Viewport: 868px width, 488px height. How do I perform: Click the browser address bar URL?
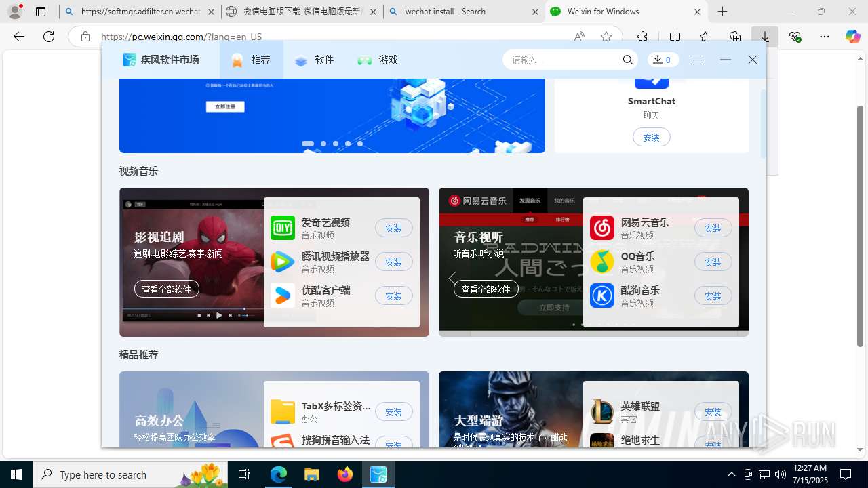(x=181, y=37)
